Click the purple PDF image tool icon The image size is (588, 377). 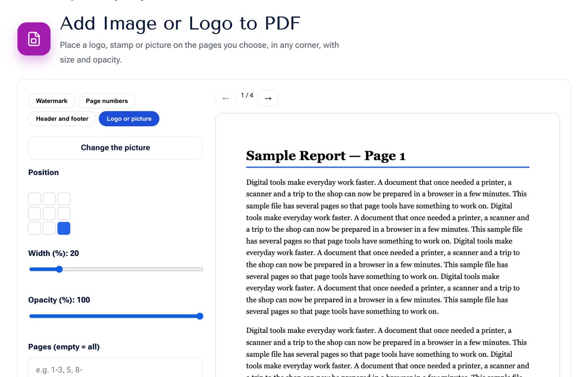[x=34, y=39]
